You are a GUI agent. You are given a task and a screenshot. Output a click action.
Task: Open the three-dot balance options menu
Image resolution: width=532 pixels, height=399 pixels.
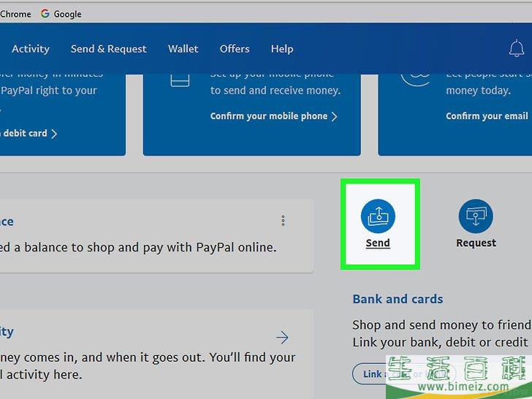[283, 221]
